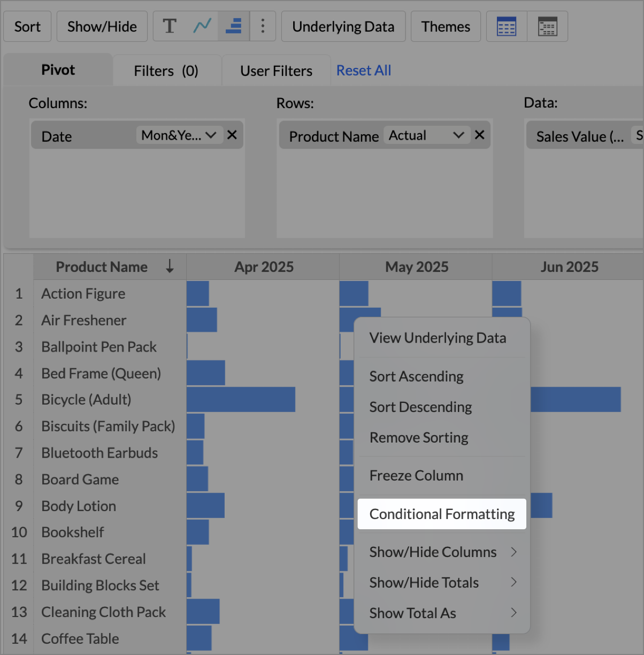Open the User Filters tab

276,71
